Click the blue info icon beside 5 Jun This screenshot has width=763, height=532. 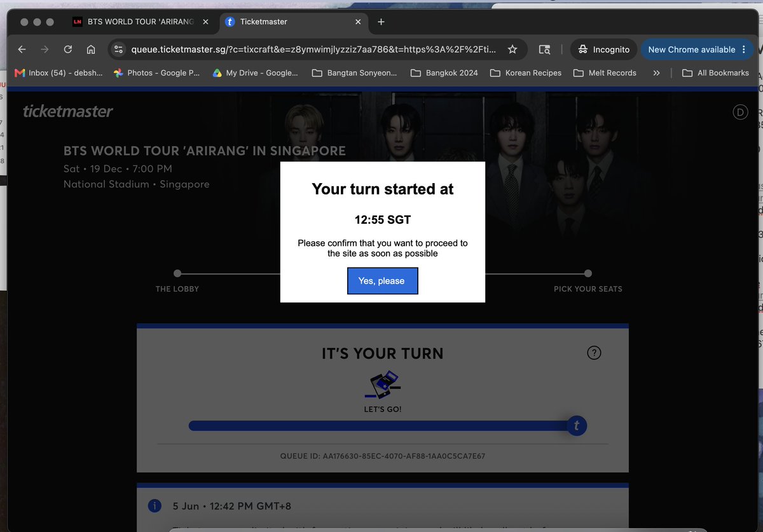tap(154, 506)
